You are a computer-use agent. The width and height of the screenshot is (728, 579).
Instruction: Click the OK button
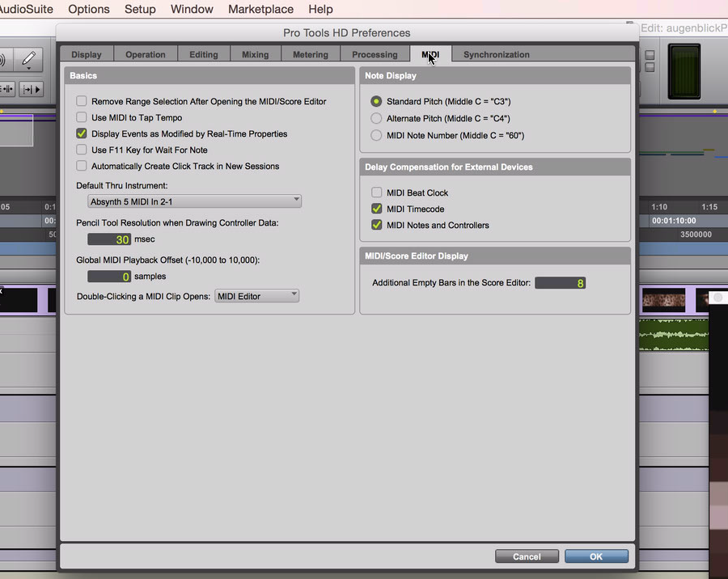(x=596, y=556)
